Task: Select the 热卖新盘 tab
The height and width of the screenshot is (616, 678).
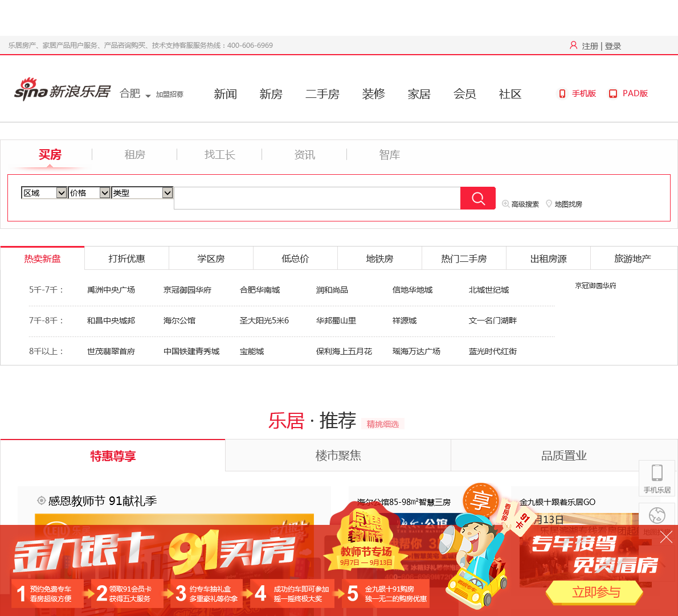Action: [42, 258]
